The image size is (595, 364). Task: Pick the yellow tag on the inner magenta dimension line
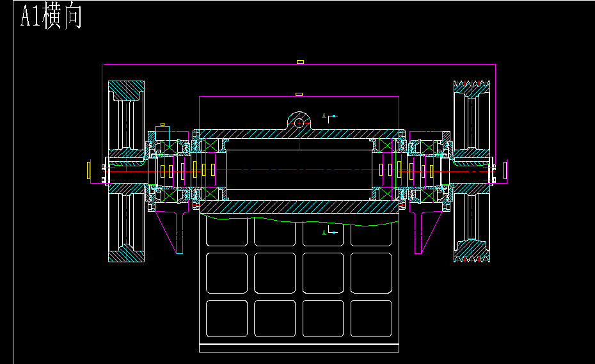tap(299, 94)
